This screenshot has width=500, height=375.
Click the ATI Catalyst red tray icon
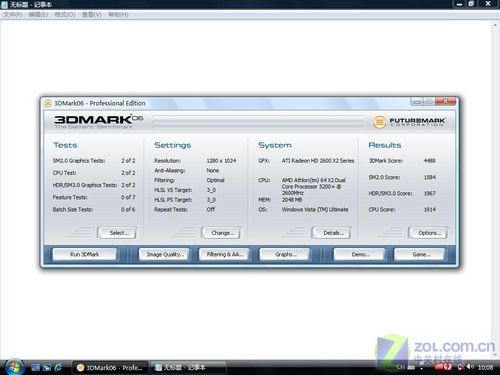(438, 367)
